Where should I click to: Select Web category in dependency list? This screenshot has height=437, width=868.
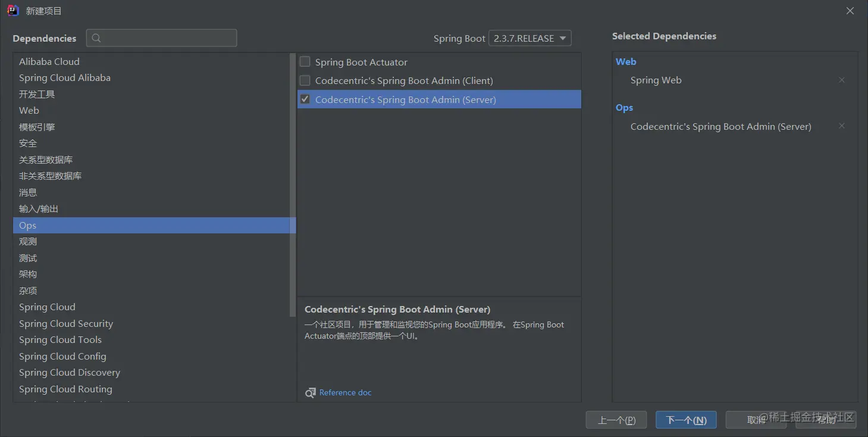pyautogui.click(x=151, y=110)
